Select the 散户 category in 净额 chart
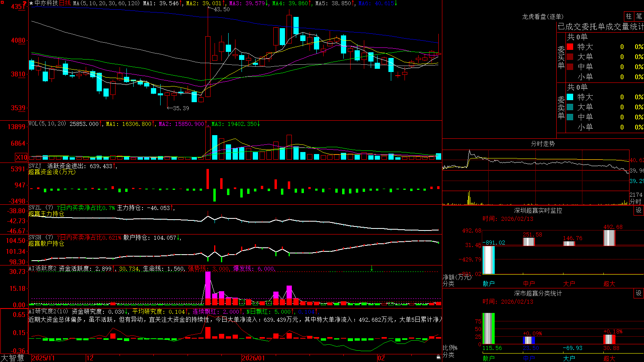Screen dimensions: 644x362 tap(489, 284)
